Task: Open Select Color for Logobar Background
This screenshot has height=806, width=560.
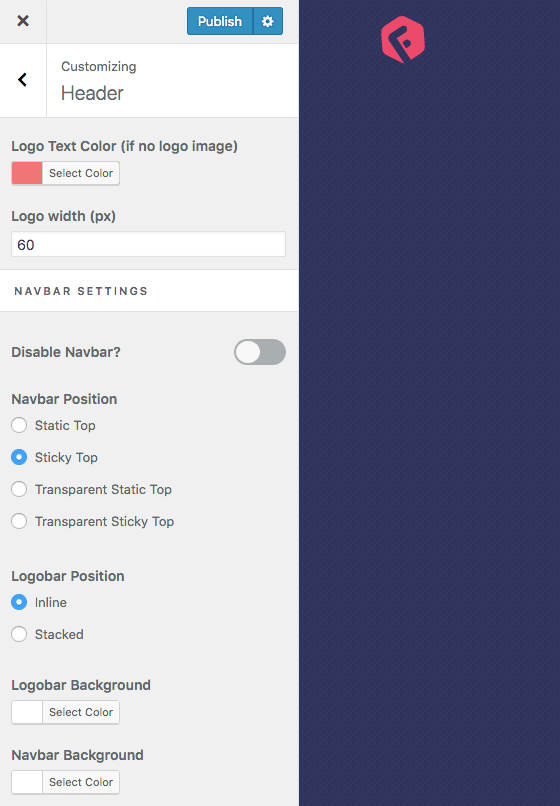Action: [81, 712]
